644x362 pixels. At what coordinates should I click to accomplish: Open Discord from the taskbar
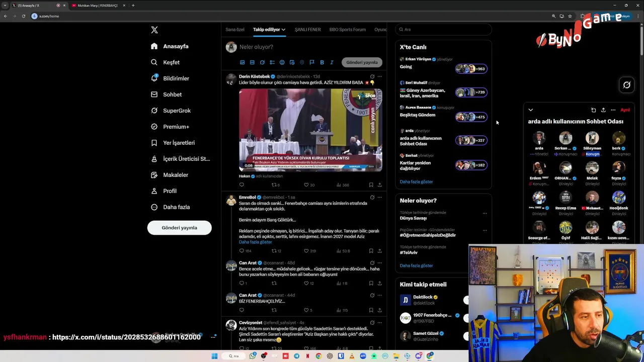click(x=418, y=356)
